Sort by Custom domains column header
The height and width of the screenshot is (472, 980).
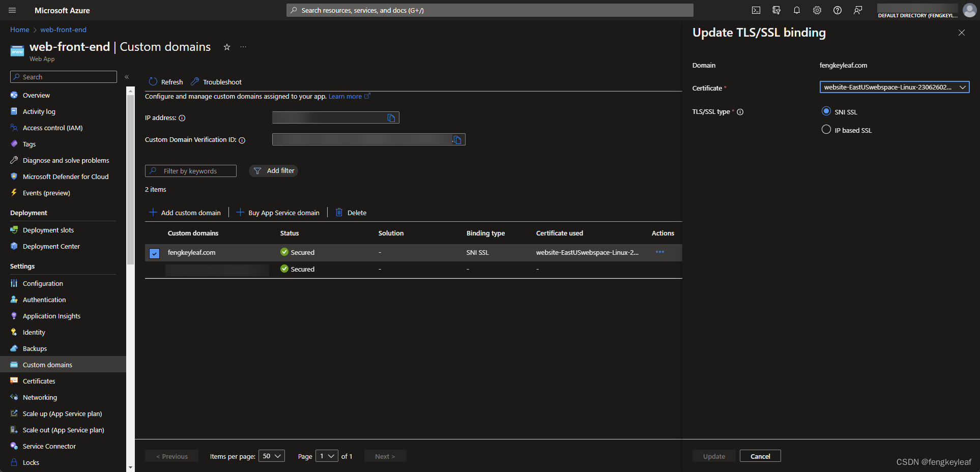[x=193, y=233]
